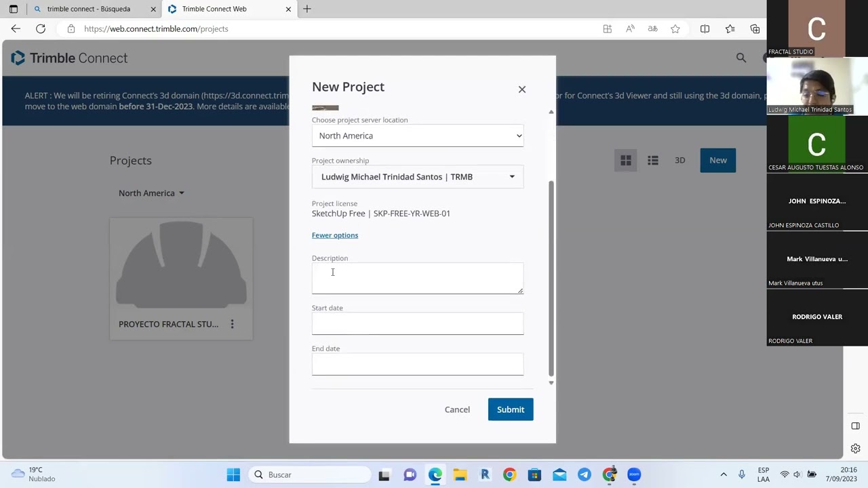The image size is (868, 488).
Task: Click the Read aloud icon
Action: pyautogui.click(x=630, y=29)
